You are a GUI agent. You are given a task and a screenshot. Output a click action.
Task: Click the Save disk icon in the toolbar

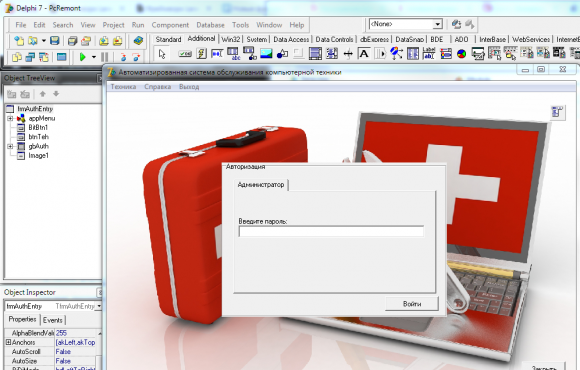tap(55, 40)
